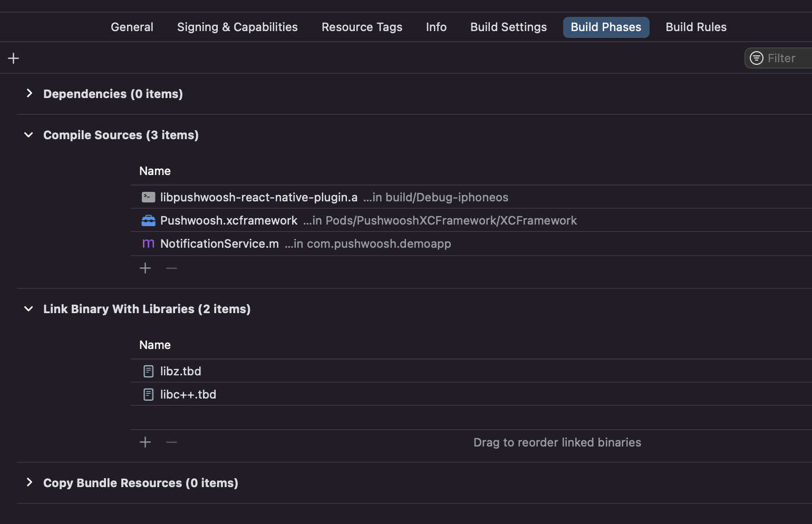Add a source file under Compile Sources
Screen dimensions: 812x524
(145, 268)
